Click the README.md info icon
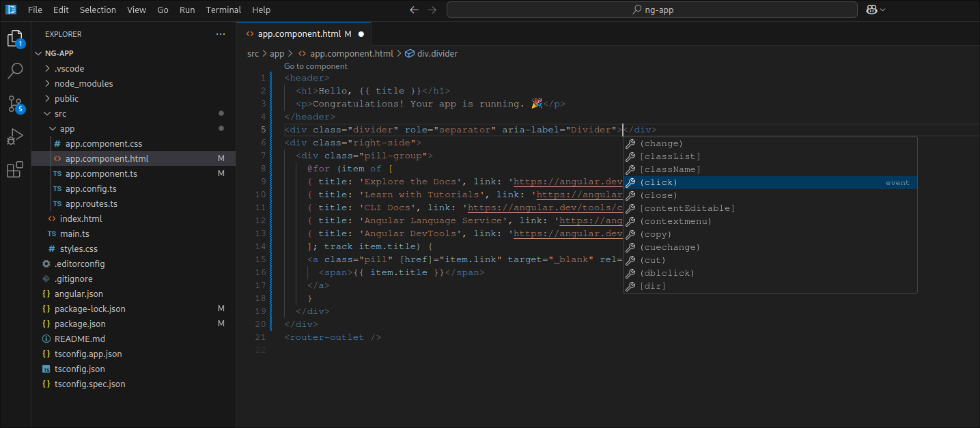The width and height of the screenshot is (980, 428). [46, 339]
